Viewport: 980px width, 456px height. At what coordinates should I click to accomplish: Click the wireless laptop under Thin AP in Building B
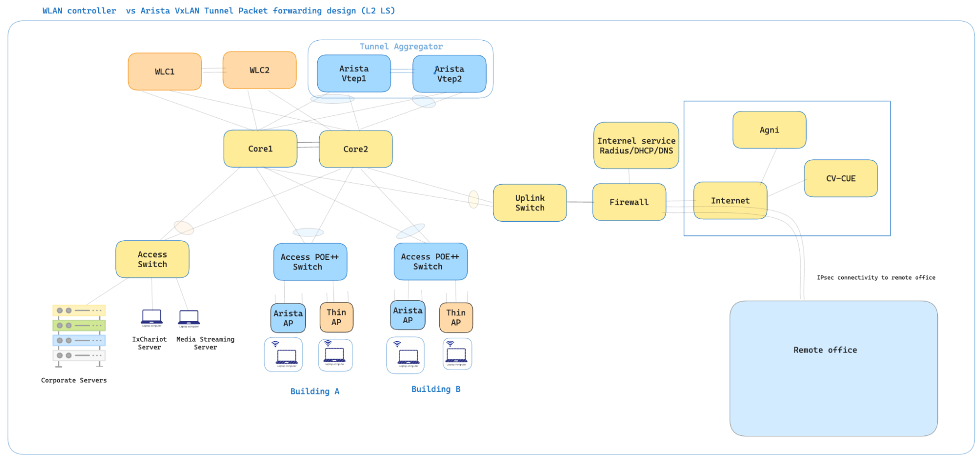[x=455, y=355]
